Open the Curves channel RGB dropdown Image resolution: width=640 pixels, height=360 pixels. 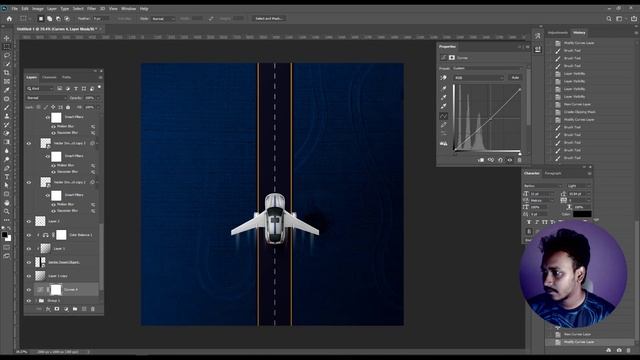point(479,78)
